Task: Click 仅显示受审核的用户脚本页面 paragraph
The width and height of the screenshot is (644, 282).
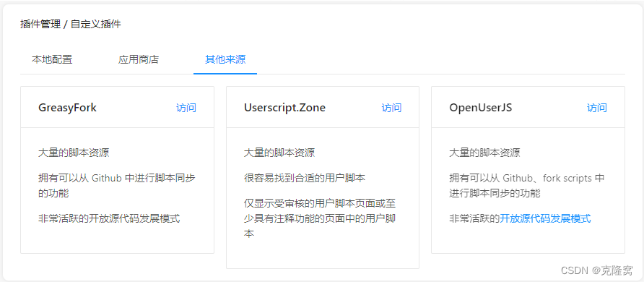Action: pyautogui.click(x=320, y=218)
